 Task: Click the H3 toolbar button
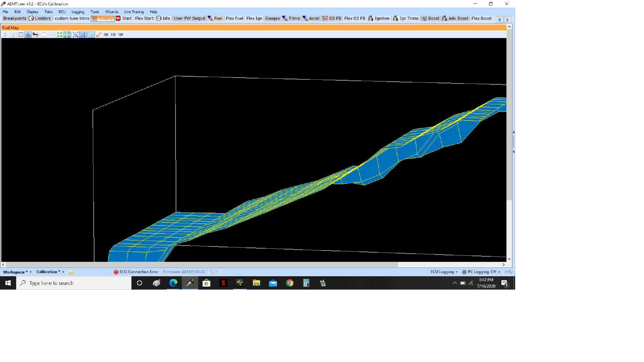click(121, 35)
